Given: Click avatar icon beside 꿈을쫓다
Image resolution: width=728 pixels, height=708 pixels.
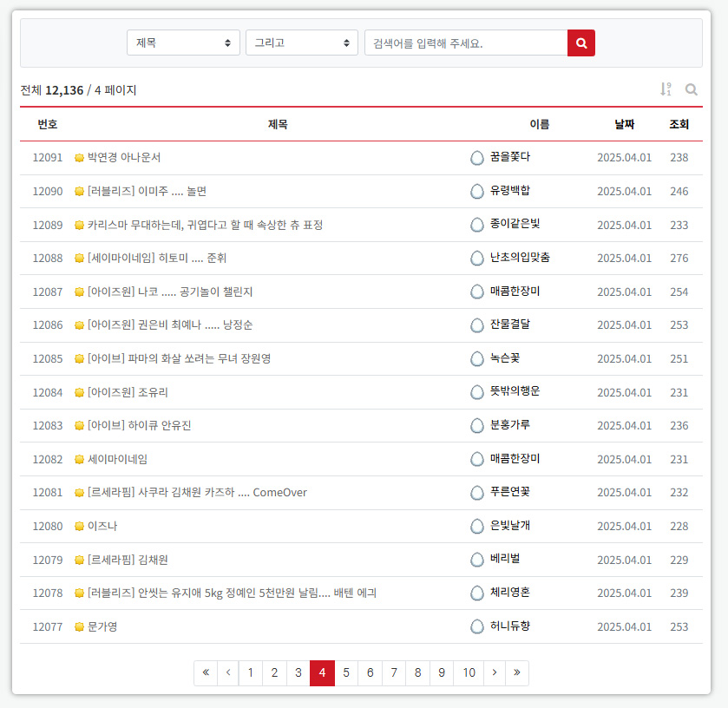Looking at the screenshot, I should point(476,158).
